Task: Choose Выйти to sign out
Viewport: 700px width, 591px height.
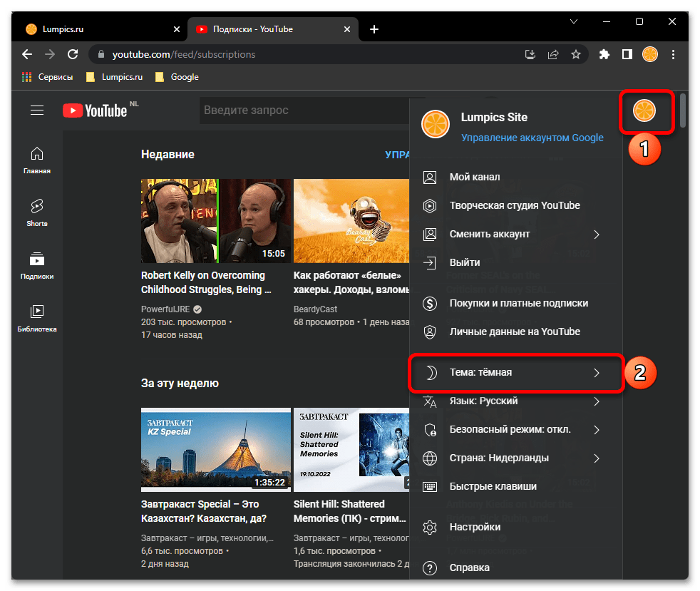Action: pyautogui.click(x=515, y=263)
